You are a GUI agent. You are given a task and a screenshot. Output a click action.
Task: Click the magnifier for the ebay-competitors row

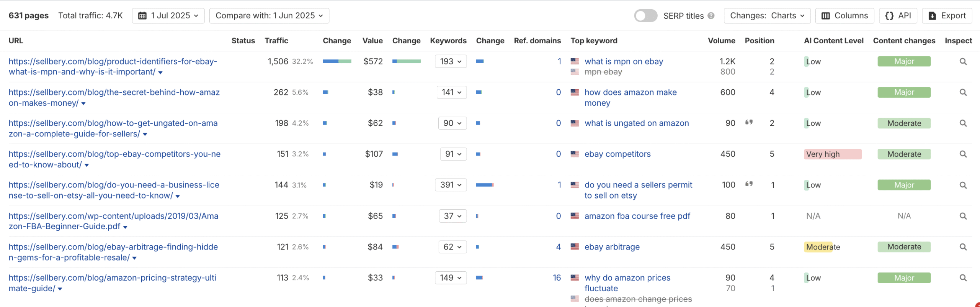[x=963, y=154]
